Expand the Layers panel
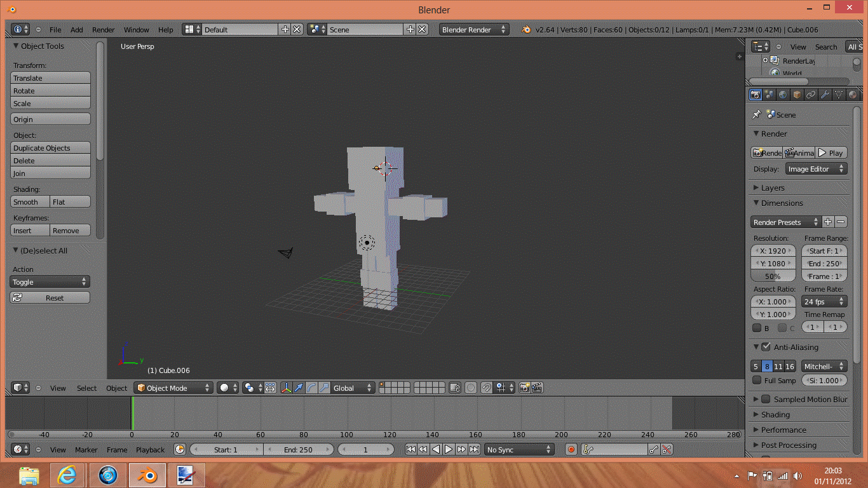The height and width of the screenshot is (488, 868). click(x=773, y=188)
